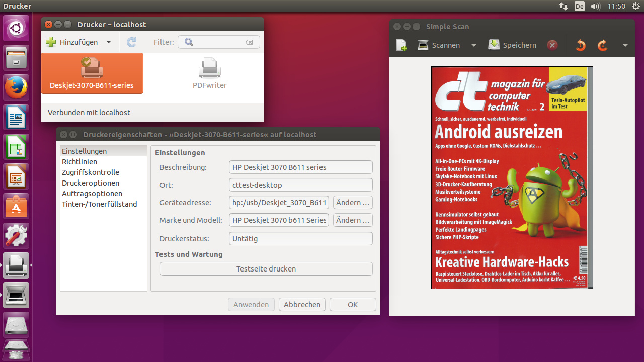Open LibreOffice Calc from the launcher
This screenshot has width=644, height=362.
[17, 147]
